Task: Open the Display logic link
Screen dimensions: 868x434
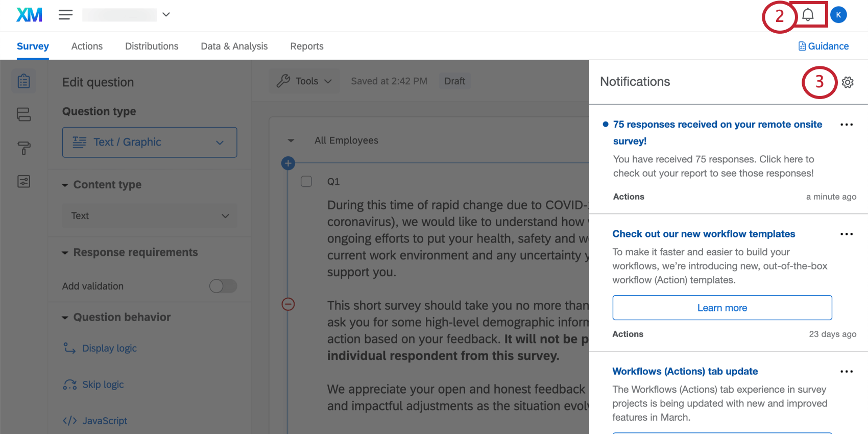Action: click(x=109, y=348)
